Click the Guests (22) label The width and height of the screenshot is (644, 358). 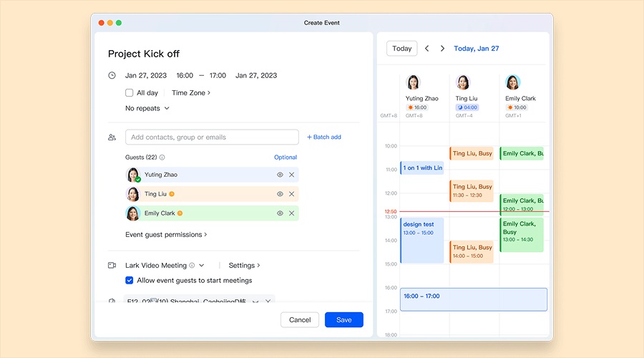click(141, 158)
